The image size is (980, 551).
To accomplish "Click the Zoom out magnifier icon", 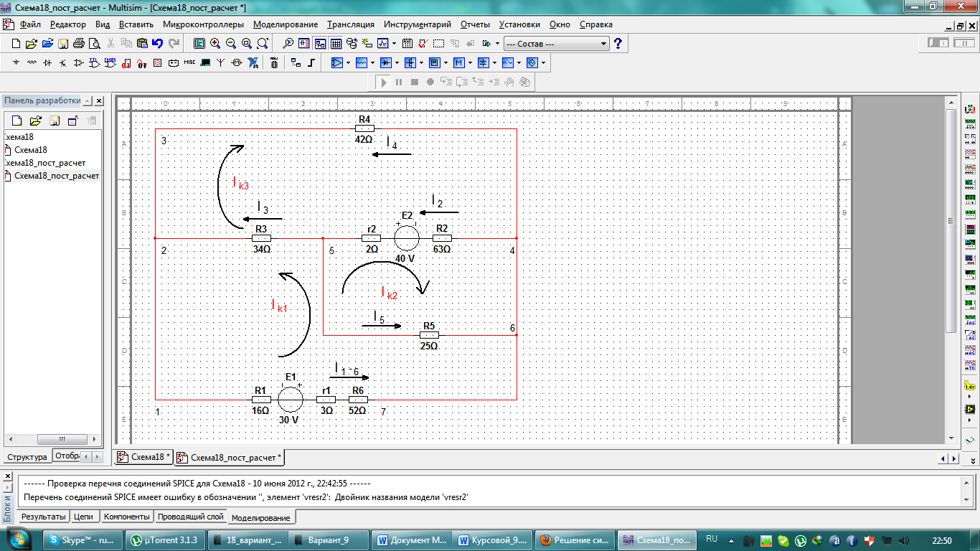I will point(231,43).
